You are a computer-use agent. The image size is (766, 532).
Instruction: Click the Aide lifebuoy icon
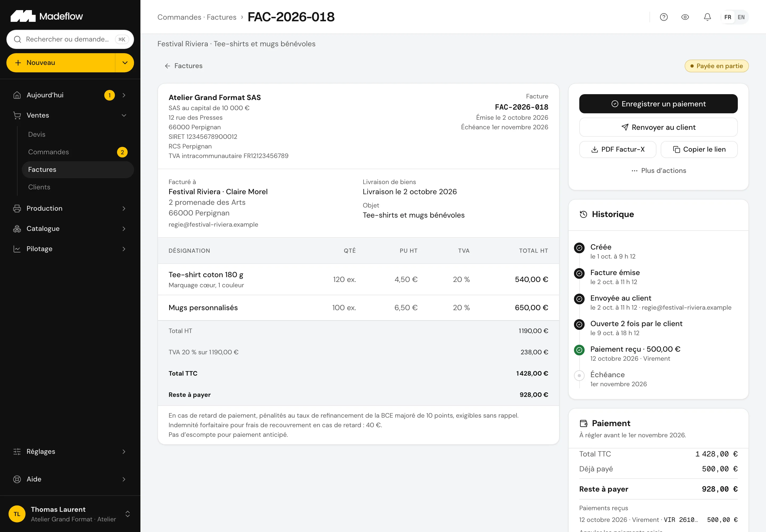pos(17,479)
